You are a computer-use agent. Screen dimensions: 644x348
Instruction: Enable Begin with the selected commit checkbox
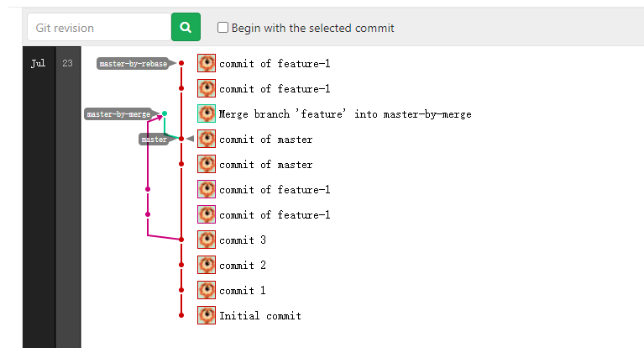point(223,28)
